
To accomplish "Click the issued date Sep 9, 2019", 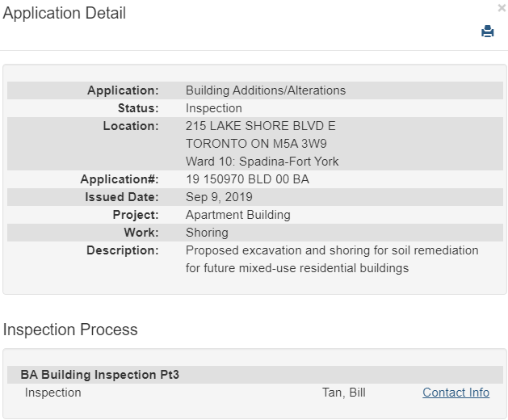I will [219, 197].
